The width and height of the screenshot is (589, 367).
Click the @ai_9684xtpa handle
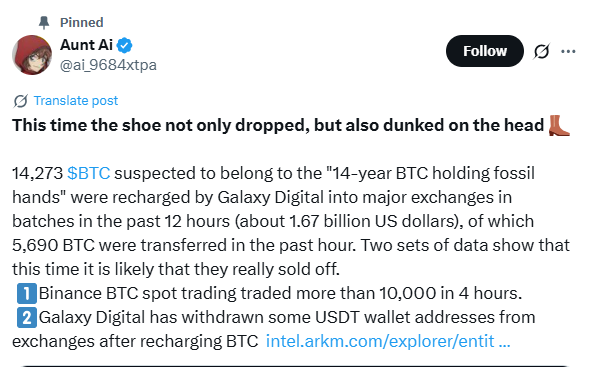click(x=108, y=65)
